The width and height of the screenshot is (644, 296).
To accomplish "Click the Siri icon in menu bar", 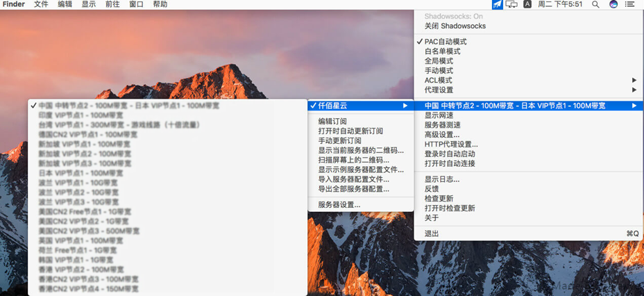I will tap(613, 4).
